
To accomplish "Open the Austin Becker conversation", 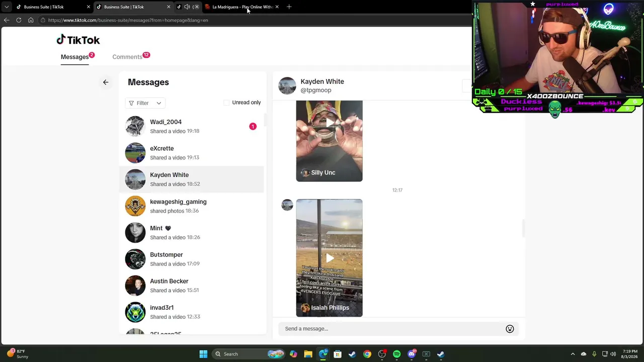I will pyautogui.click(x=192, y=286).
